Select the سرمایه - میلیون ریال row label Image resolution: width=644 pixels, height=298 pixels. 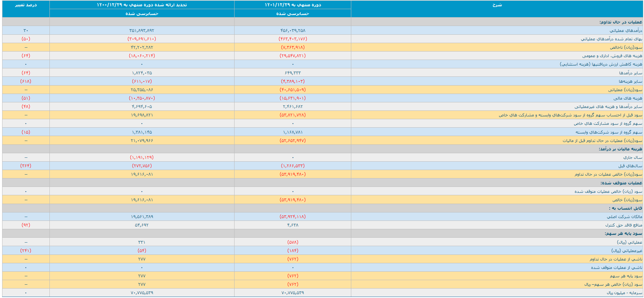[624, 293]
